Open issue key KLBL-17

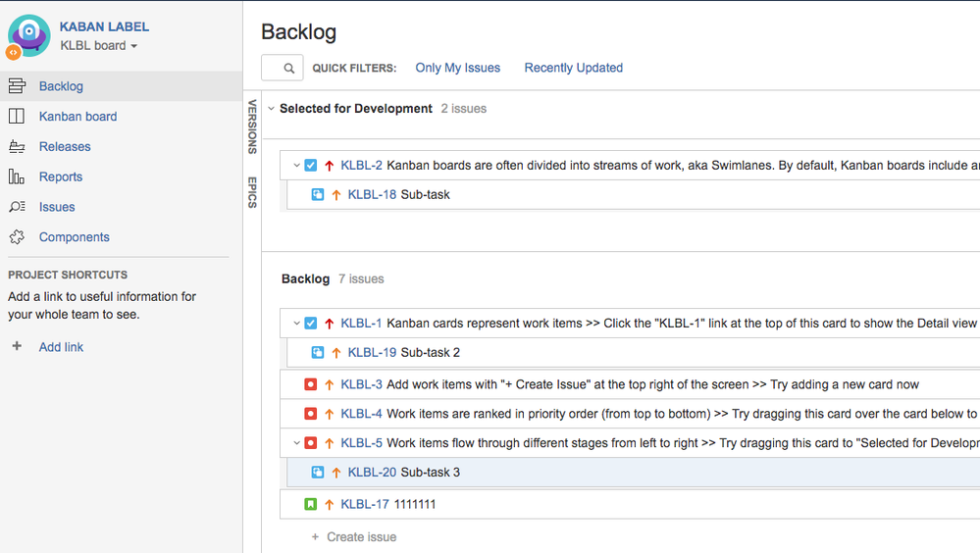click(x=364, y=504)
